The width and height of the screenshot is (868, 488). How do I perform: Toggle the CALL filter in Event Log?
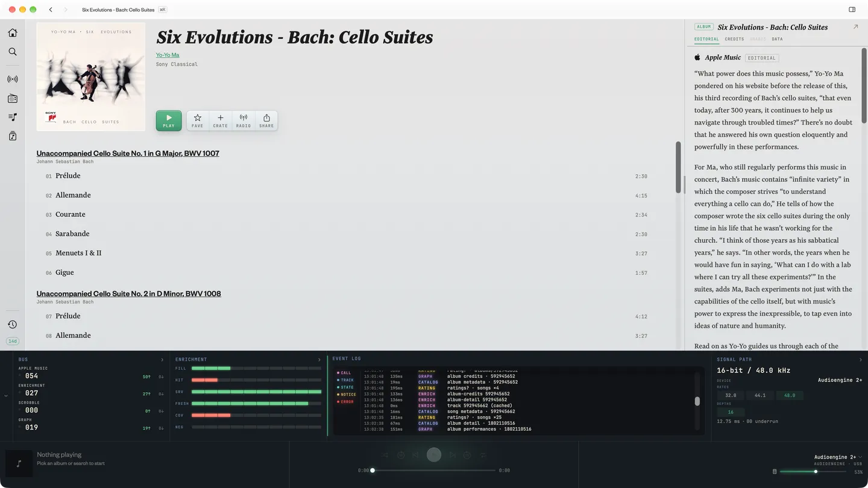[x=344, y=373]
